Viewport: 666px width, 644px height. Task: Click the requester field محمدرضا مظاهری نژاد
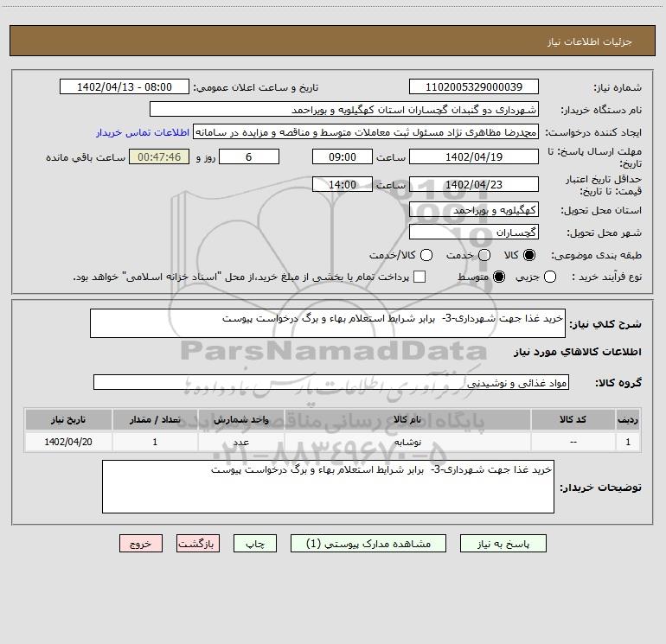[366, 132]
